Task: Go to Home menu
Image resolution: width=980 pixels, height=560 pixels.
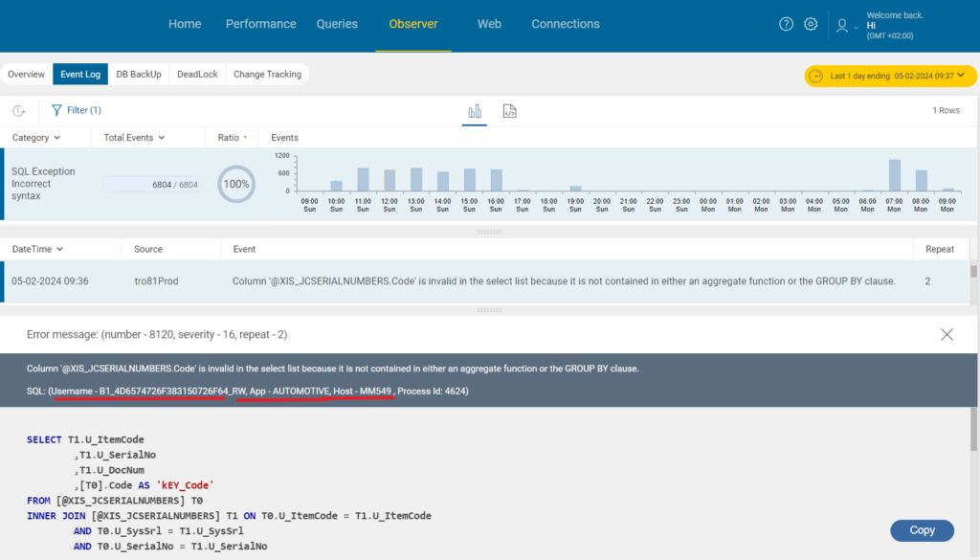Action: (x=185, y=24)
